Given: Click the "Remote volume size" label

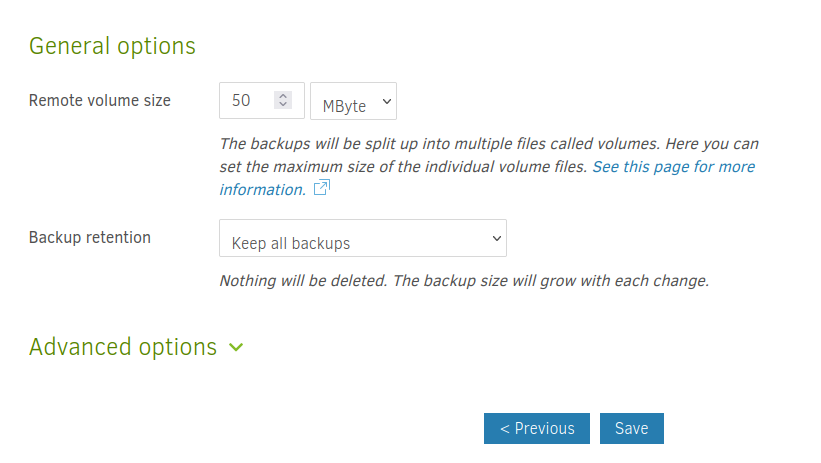Looking at the screenshot, I should pyautogui.click(x=100, y=100).
